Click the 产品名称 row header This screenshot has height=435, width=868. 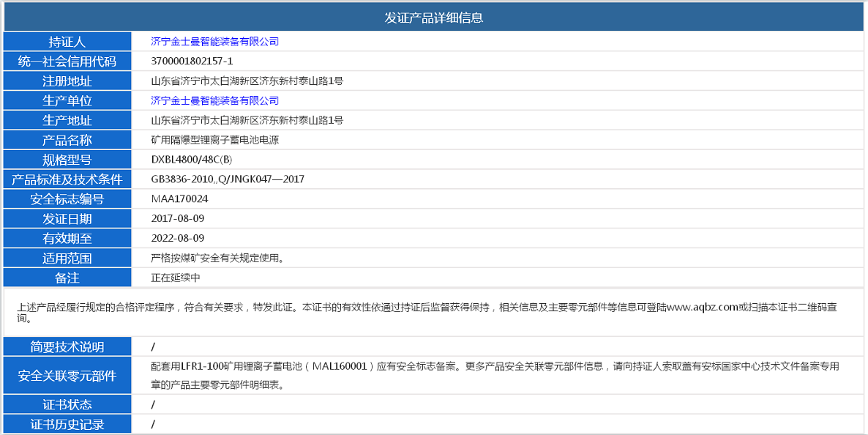pos(67,139)
